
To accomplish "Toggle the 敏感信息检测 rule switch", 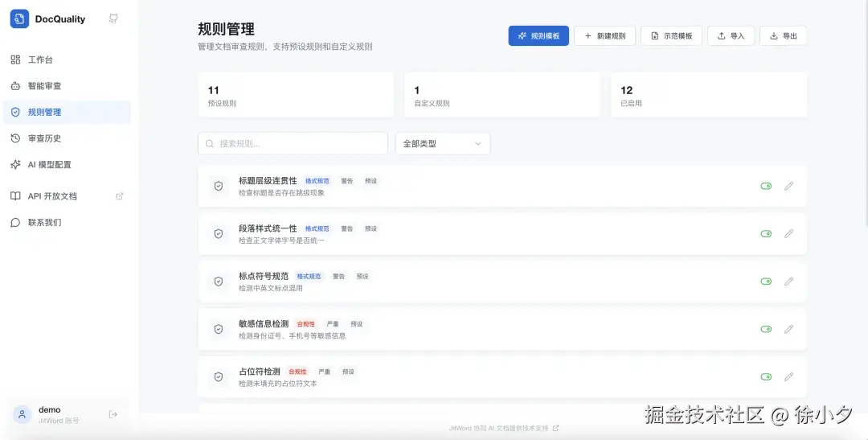I will point(766,329).
